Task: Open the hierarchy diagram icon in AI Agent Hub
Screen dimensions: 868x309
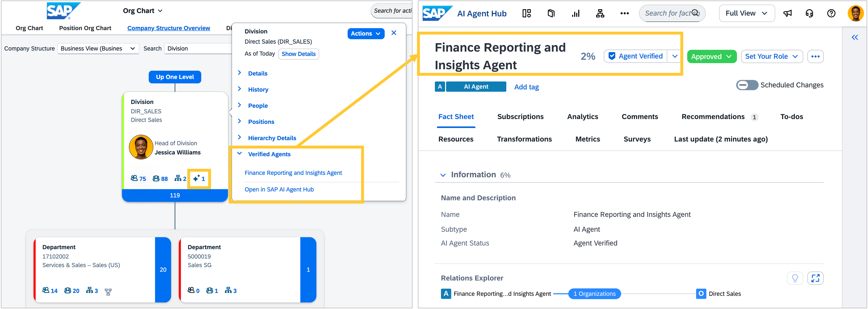Action: (x=600, y=14)
